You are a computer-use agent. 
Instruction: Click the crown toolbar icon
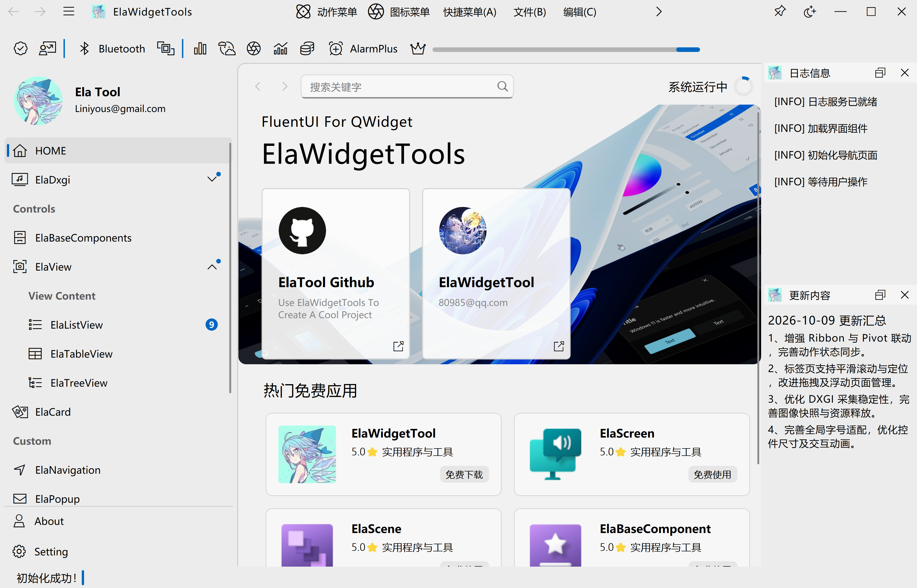tap(418, 49)
